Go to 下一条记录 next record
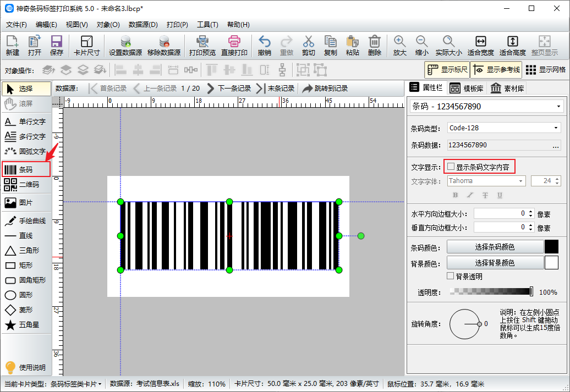This screenshot has width=570, height=392. coord(229,89)
